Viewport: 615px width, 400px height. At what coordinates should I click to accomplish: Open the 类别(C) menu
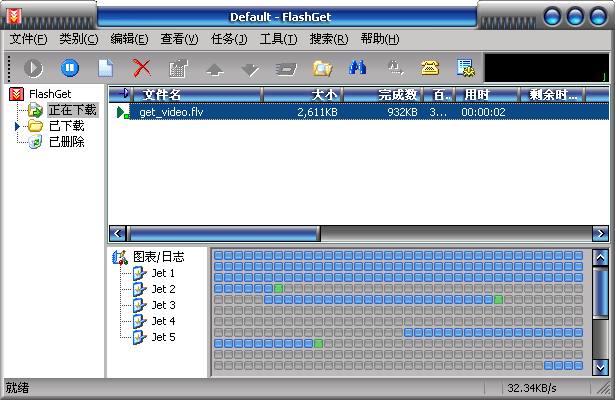pos(79,39)
